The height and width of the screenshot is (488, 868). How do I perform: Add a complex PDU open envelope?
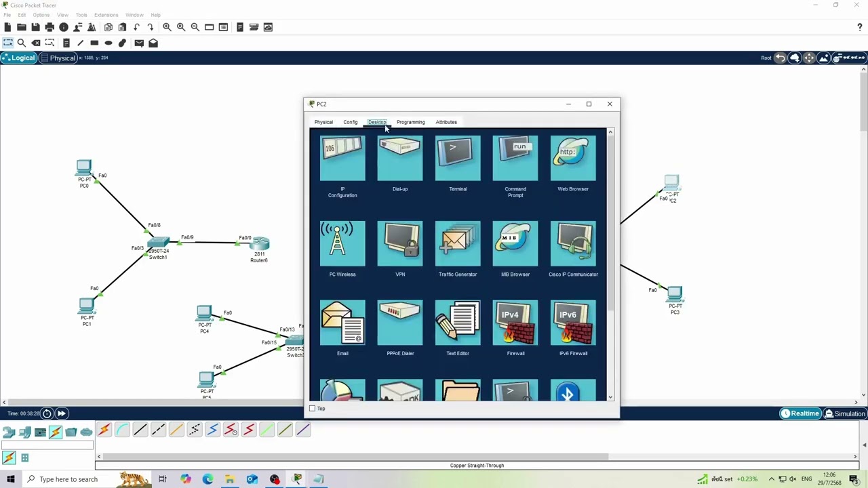(153, 43)
